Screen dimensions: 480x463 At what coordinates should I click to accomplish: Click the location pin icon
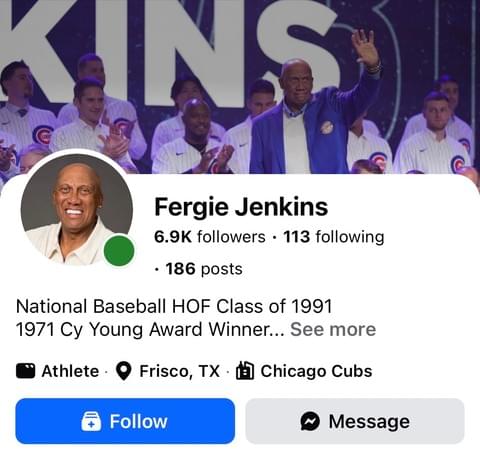pos(124,371)
